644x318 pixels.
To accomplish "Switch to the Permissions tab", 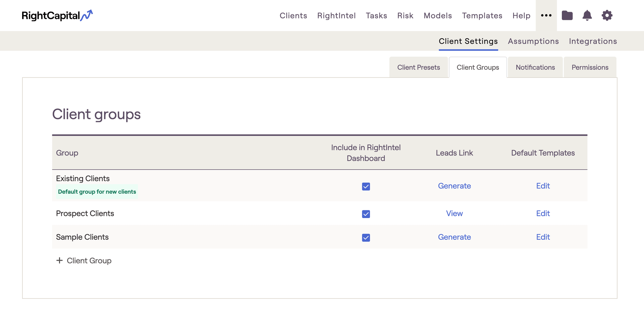I will point(590,67).
